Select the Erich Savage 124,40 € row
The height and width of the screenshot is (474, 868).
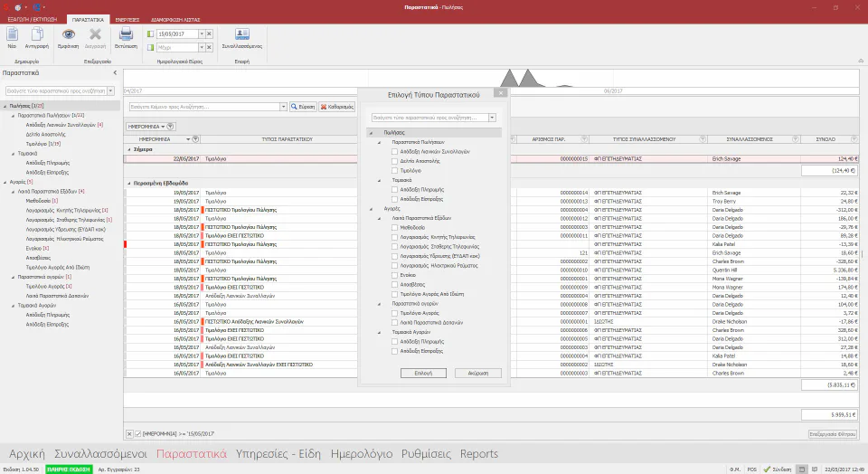(x=492, y=159)
